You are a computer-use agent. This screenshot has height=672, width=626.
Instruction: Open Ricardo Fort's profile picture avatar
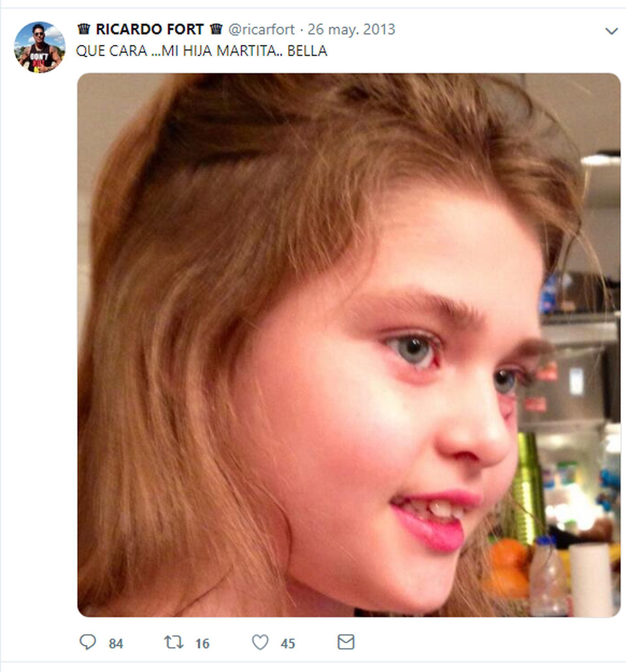(39, 47)
